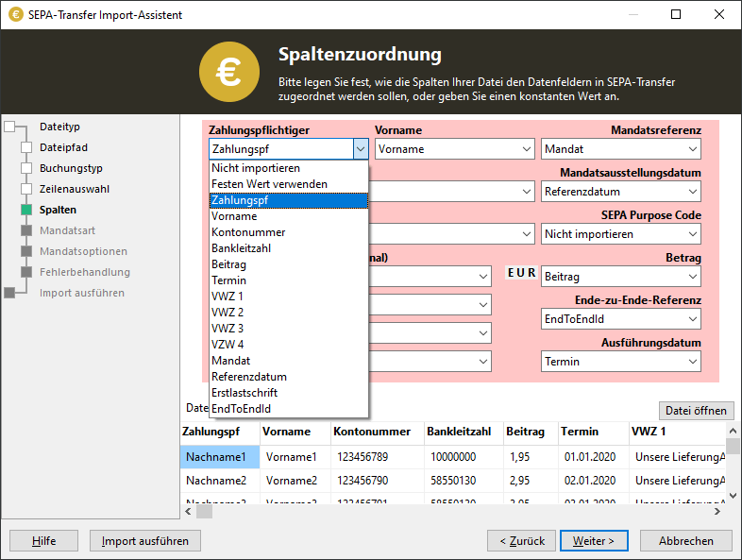Select 'VWZ 2' list entry
The height and width of the screenshot is (560, 742).
pos(289,313)
